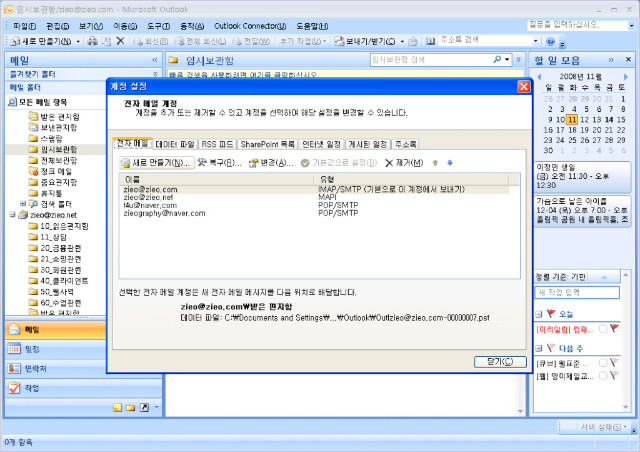Close the 계정 설정 dialog with the red X
The width and height of the screenshot is (640, 452).
524,87
